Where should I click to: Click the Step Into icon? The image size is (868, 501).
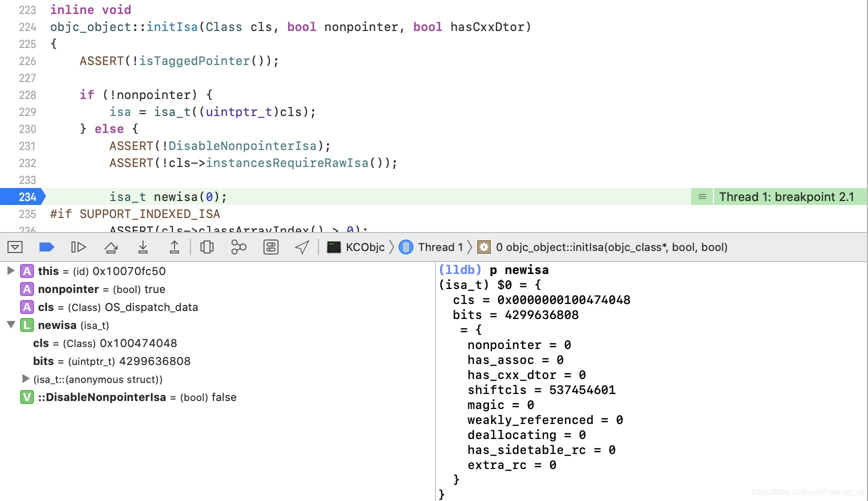pyautogui.click(x=143, y=247)
